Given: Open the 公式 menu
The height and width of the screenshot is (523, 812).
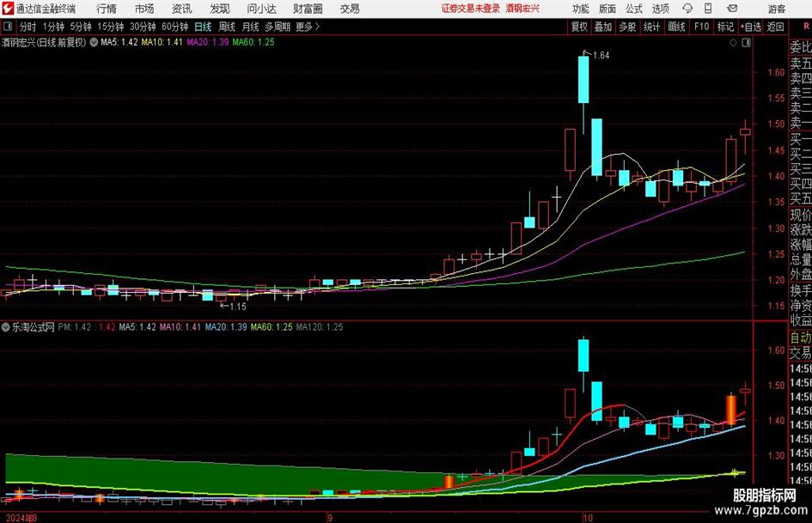Looking at the screenshot, I should point(634,9).
